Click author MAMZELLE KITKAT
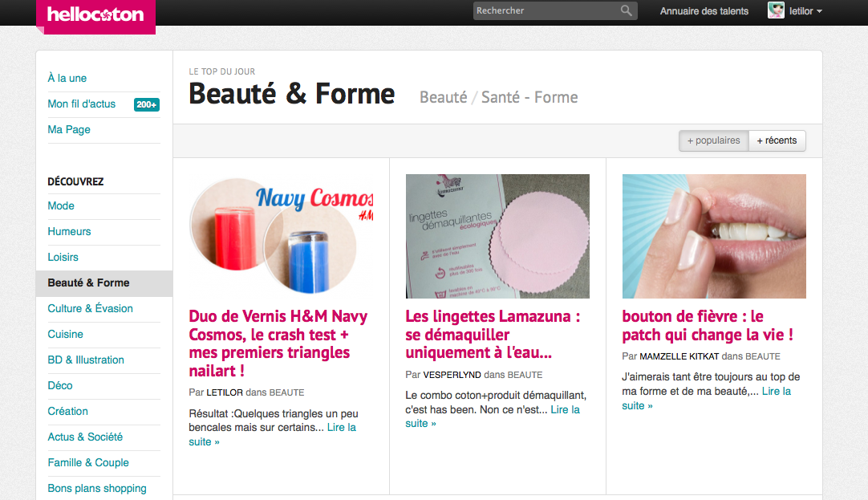 679,356
